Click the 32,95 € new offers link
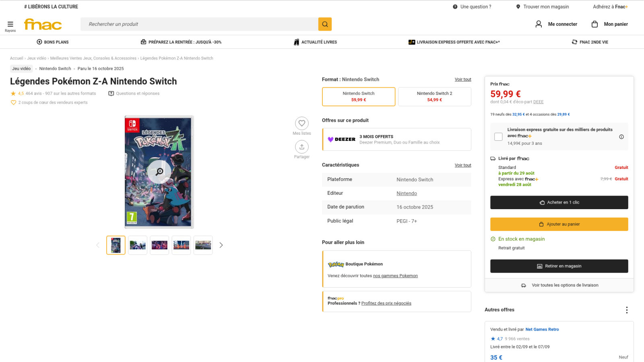 [518, 115]
